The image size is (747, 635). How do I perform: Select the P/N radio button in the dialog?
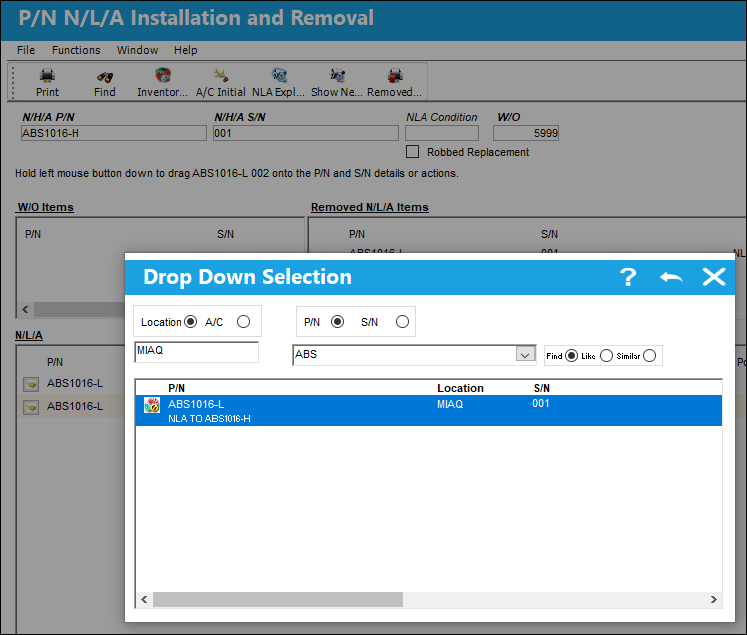coord(337,322)
